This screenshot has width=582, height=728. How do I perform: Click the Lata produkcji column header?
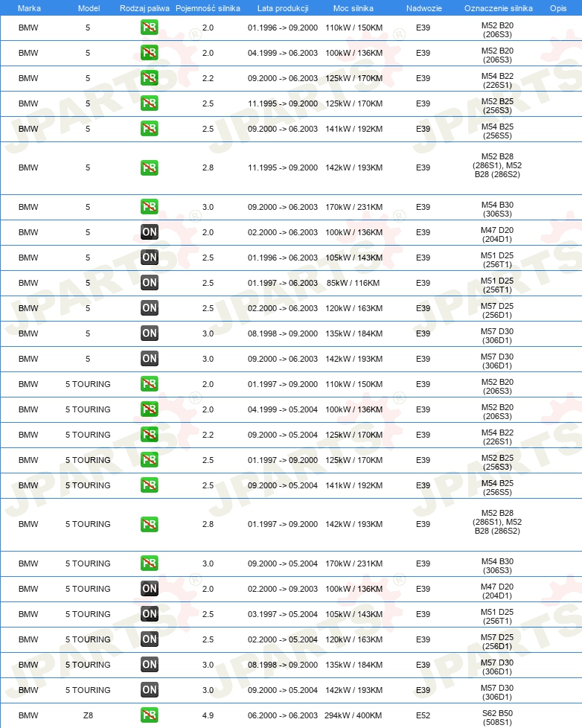(x=283, y=8)
